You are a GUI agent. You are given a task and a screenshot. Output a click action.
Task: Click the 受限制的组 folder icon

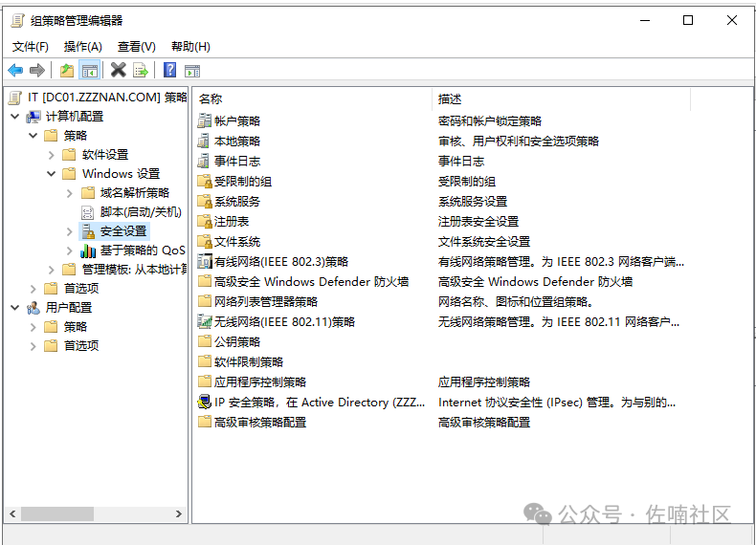click(205, 181)
